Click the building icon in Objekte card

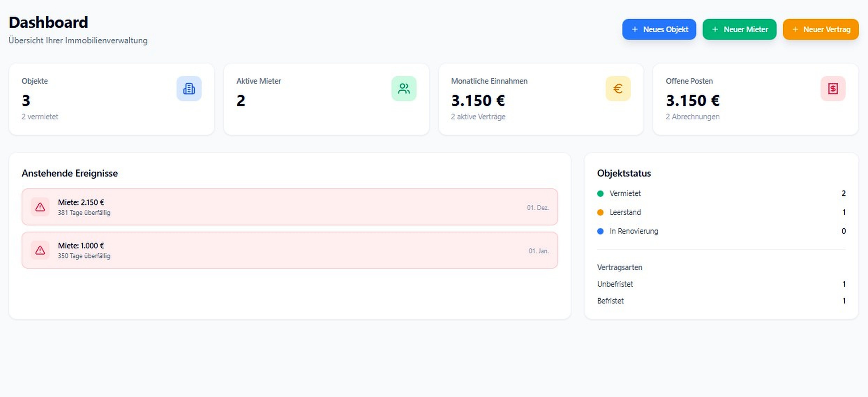tap(189, 89)
